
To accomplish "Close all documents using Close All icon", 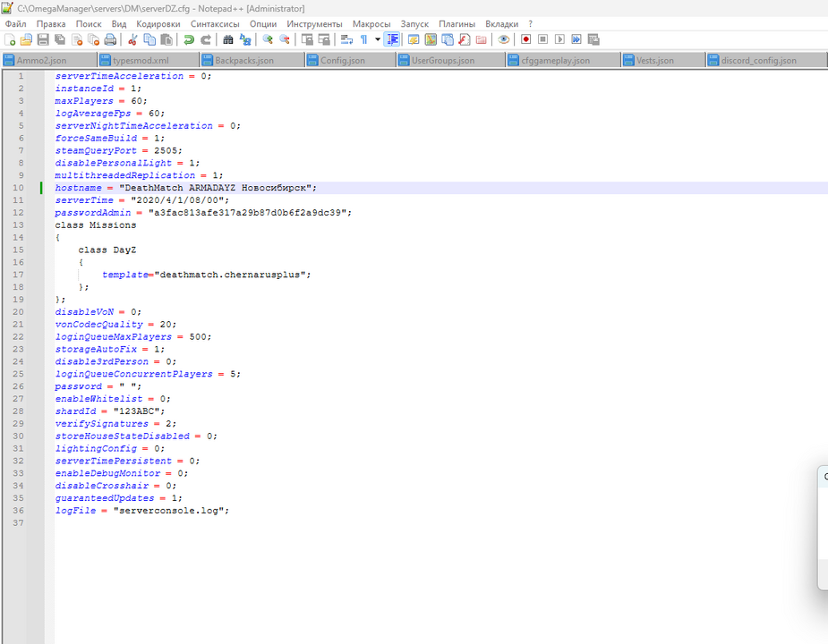I will [94, 39].
